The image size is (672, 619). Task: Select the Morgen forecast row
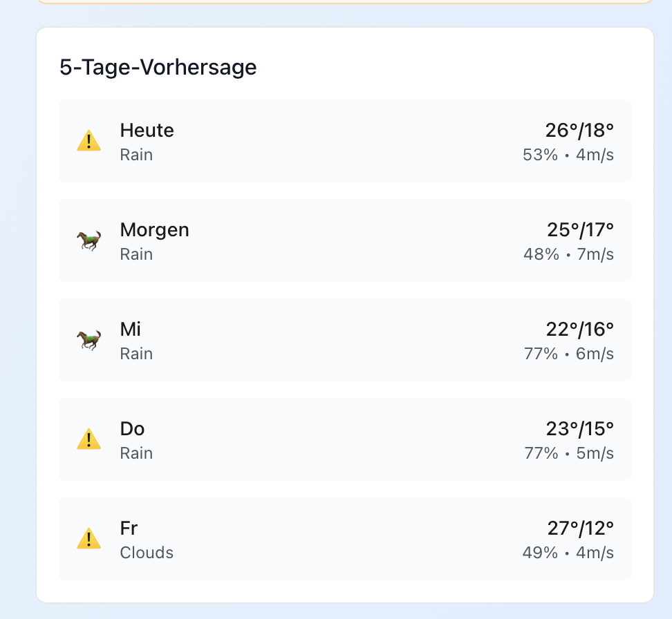tap(344, 240)
